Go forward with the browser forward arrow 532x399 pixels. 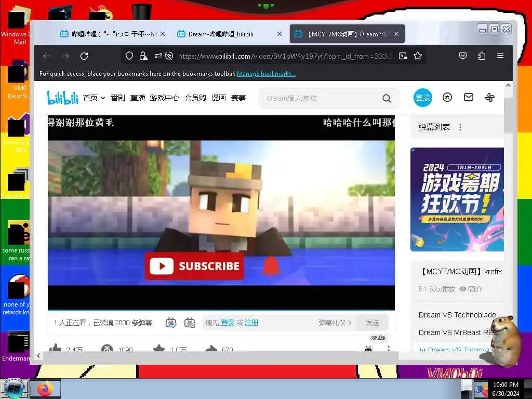click(65, 56)
